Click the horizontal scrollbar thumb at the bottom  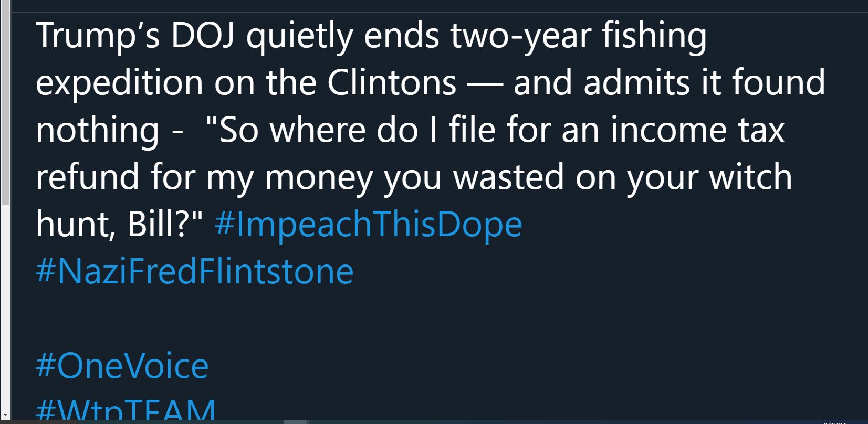296,421
